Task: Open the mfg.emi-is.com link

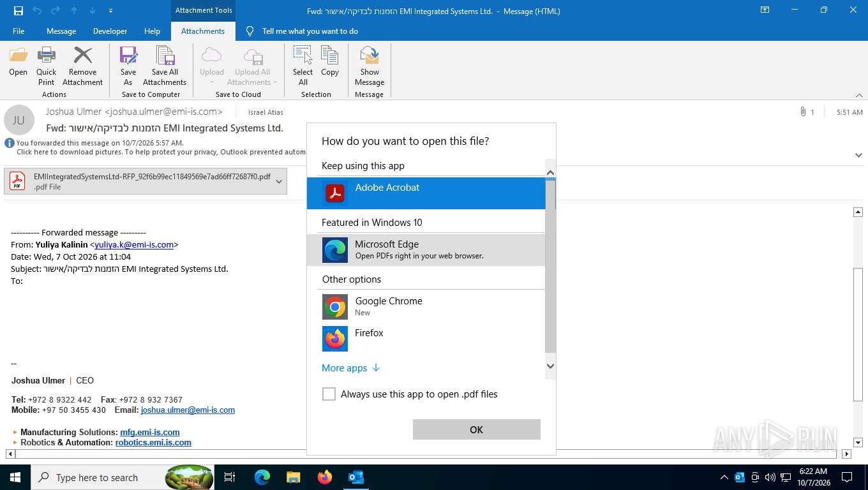Action: [150, 432]
